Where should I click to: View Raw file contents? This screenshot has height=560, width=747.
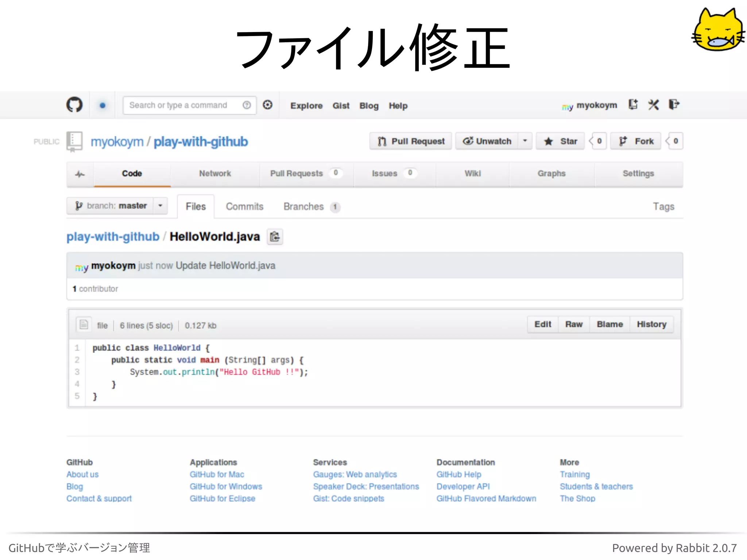point(574,324)
